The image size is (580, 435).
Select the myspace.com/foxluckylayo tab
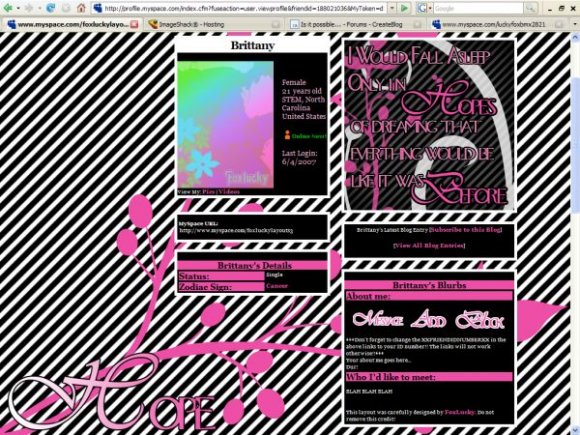[x=71, y=24]
